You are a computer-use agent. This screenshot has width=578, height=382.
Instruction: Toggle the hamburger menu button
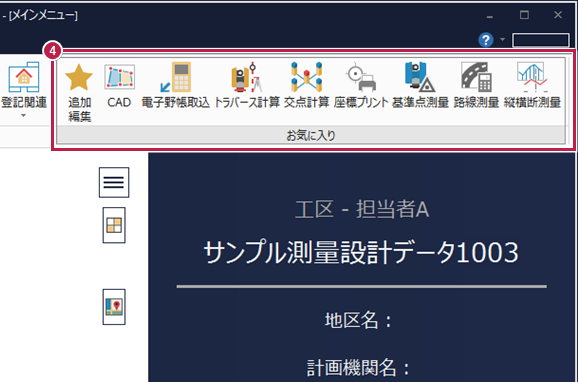[114, 183]
